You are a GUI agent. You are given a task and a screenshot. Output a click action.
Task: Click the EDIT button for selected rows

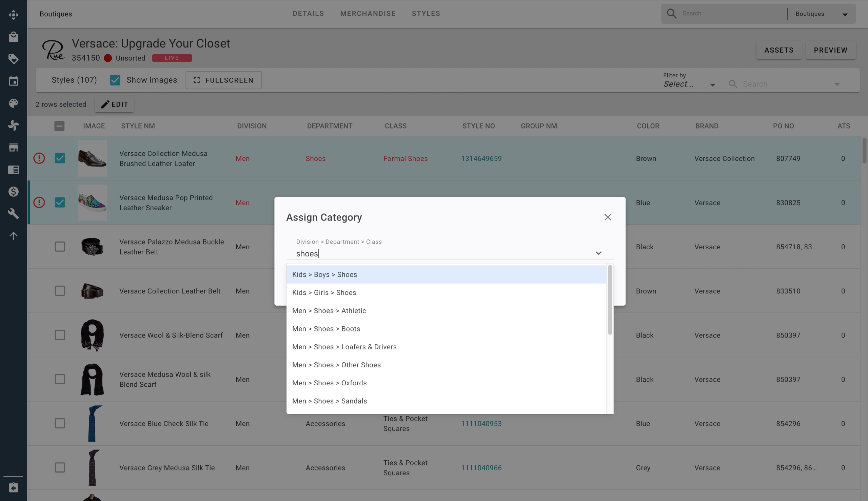115,104
